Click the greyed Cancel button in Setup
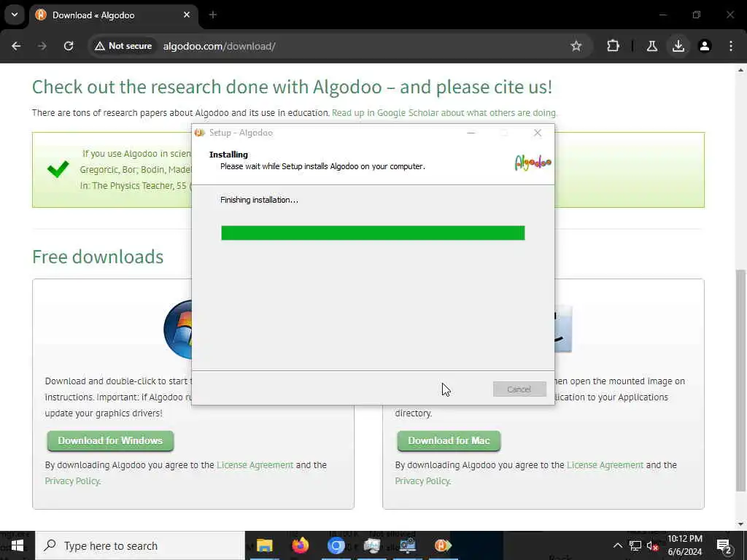This screenshot has height=560, width=747. [x=519, y=389]
